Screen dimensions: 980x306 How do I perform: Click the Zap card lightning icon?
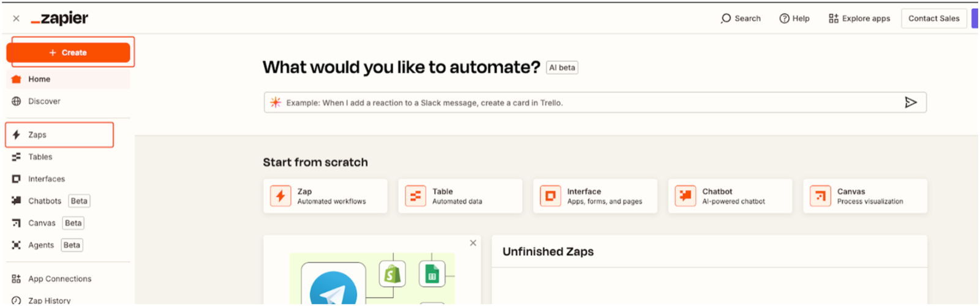[x=281, y=196]
